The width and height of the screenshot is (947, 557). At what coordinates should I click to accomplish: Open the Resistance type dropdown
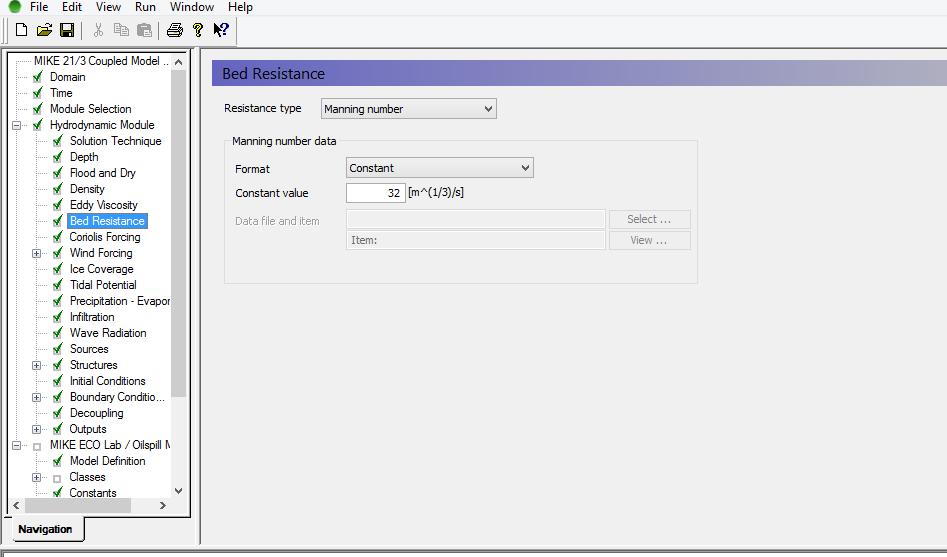point(408,109)
